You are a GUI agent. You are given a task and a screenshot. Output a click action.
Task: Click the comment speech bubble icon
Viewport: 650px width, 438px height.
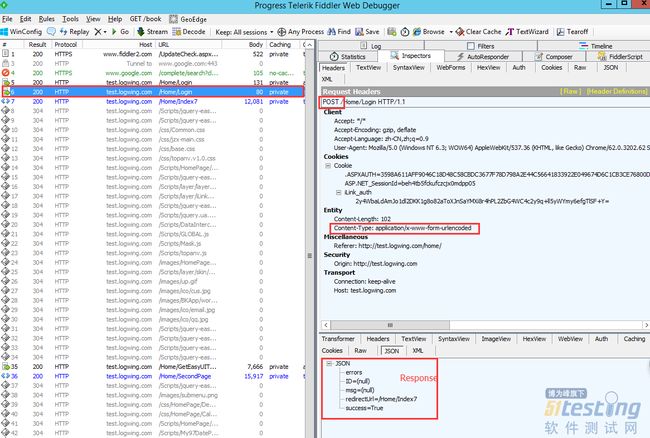coord(51,31)
